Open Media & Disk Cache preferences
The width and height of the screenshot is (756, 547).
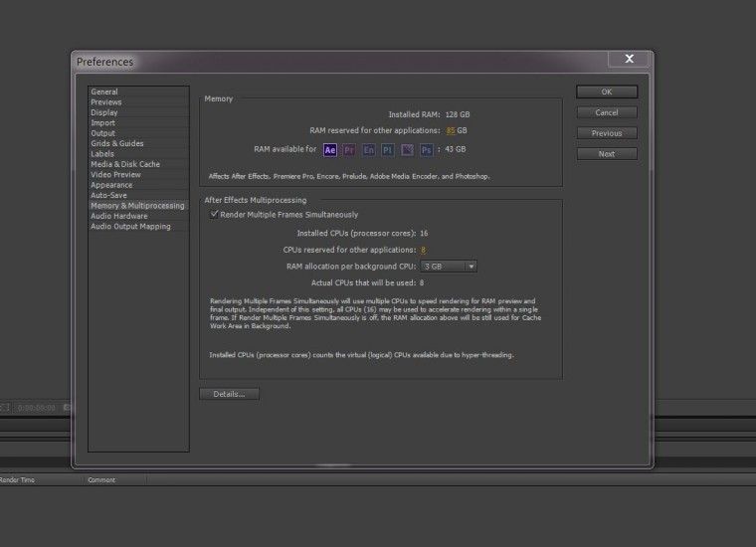pyautogui.click(x=125, y=164)
